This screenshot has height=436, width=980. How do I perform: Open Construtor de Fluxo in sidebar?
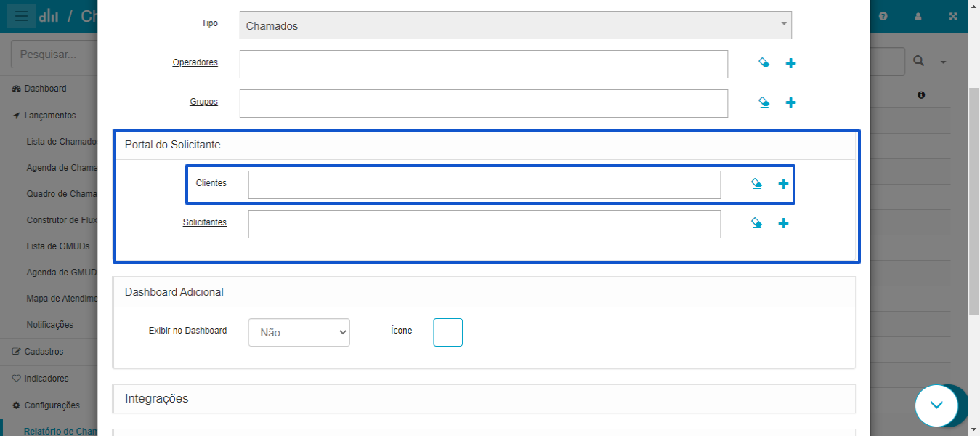tap(61, 220)
